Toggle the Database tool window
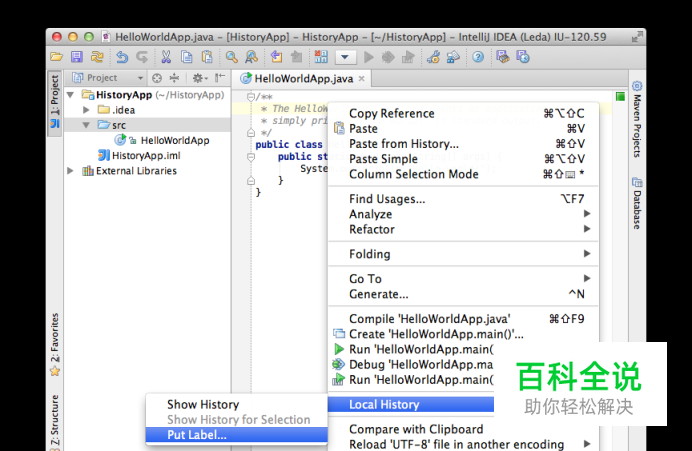The width and height of the screenshot is (692, 451). pyautogui.click(x=636, y=203)
